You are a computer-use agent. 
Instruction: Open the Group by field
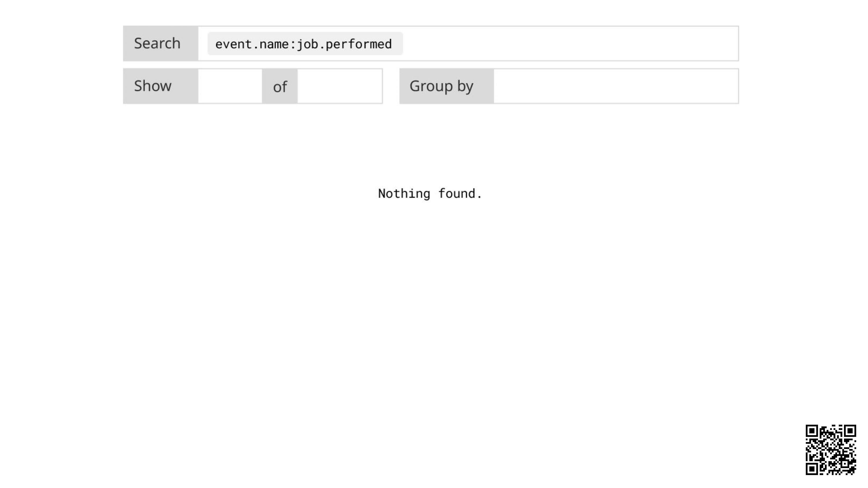pos(616,86)
